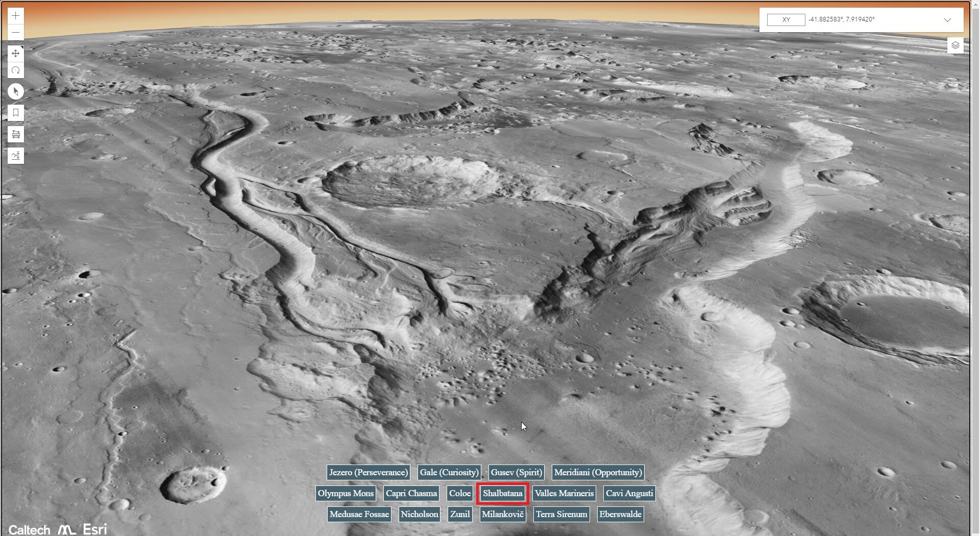
Task: Open the elevation profile tool
Action: (16, 156)
